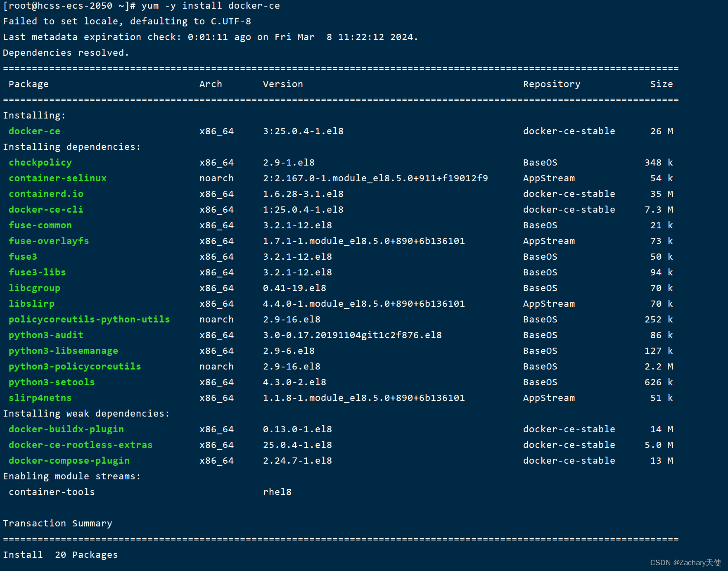The image size is (728, 571).
Task: Select the docker-ce-cli package name
Action: (x=45, y=209)
